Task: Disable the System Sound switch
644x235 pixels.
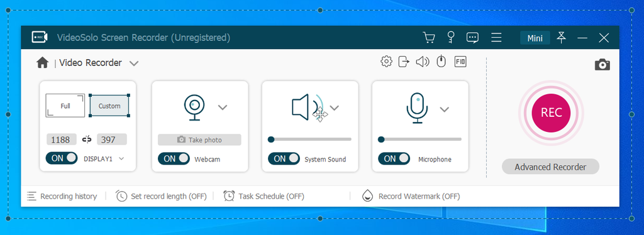Action: coord(284,158)
